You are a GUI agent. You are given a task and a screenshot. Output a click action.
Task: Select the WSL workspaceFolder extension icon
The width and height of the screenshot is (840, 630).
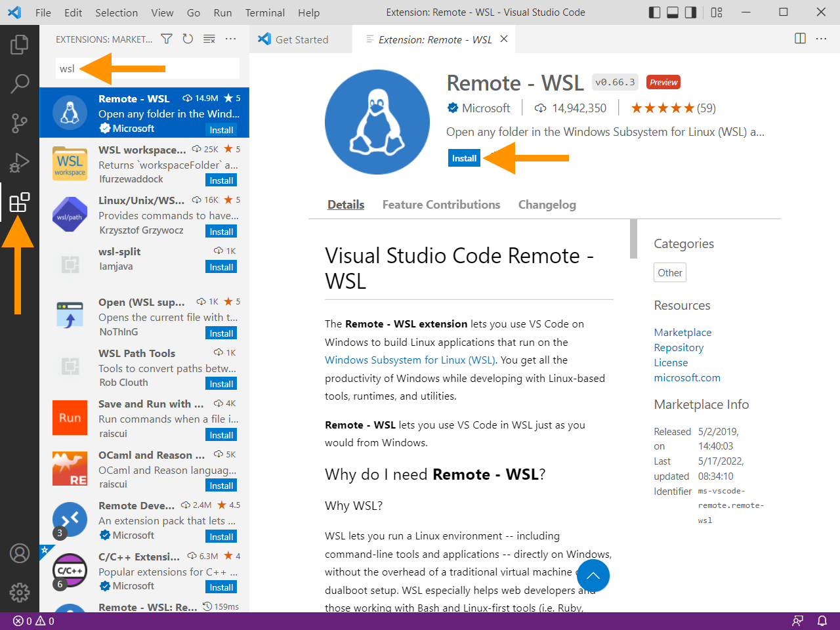click(70, 163)
